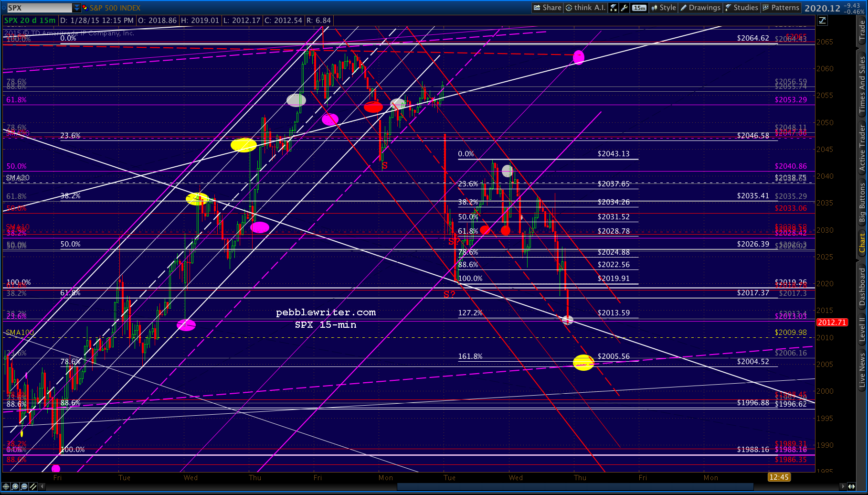The image size is (868, 495).
Task: Click the 127.2% Fibonacci extension label
Action: pos(470,313)
